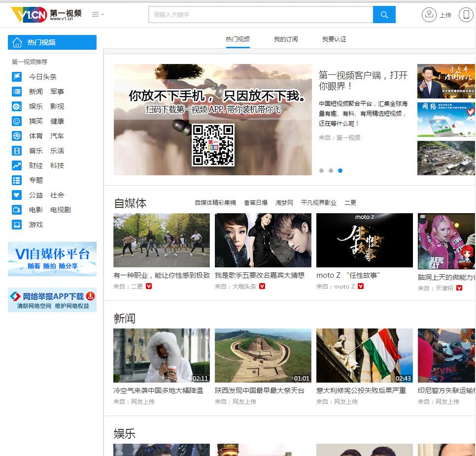Click the TV icon beside 电影

(x=17, y=210)
